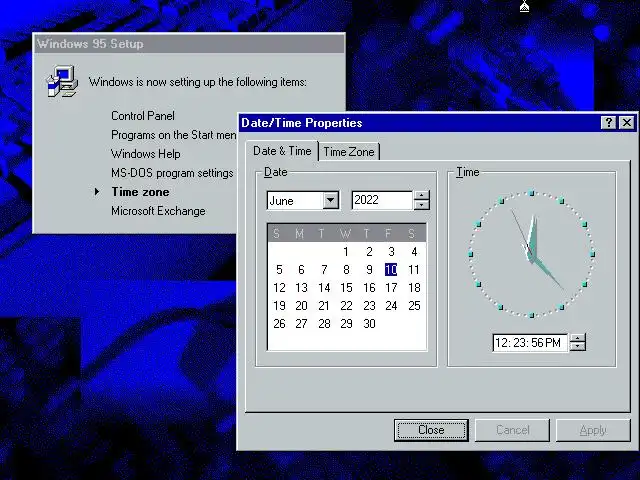Select day 5 in the calendar
The height and width of the screenshot is (480, 640).
tap(279, 270)
